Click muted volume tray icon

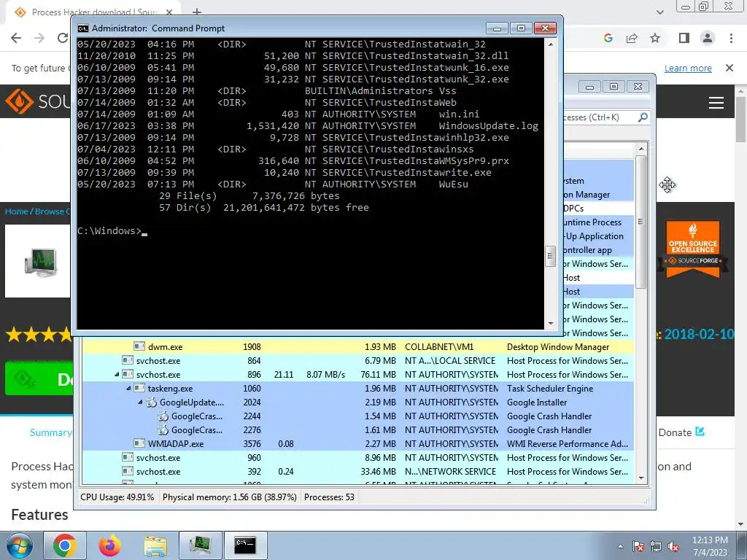(673, 546)
